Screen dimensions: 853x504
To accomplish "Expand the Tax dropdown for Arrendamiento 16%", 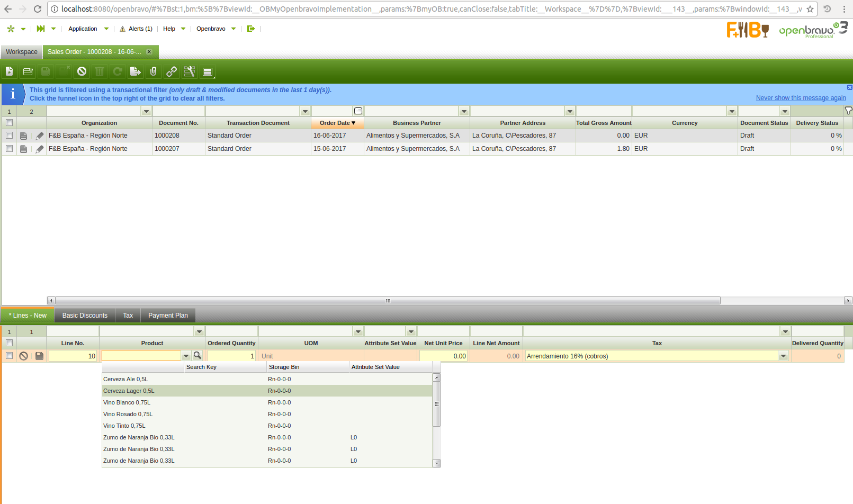I will coord(783,356).
